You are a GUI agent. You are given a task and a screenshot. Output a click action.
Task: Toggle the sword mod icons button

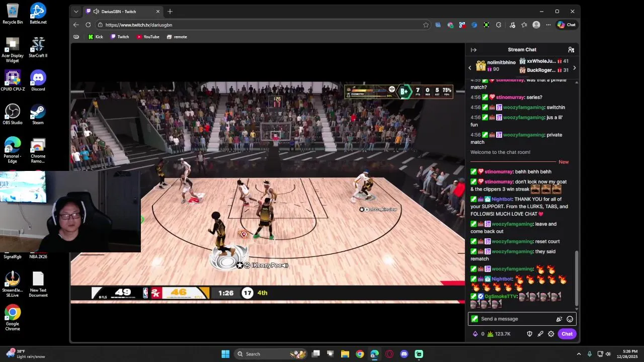(540, 334)
